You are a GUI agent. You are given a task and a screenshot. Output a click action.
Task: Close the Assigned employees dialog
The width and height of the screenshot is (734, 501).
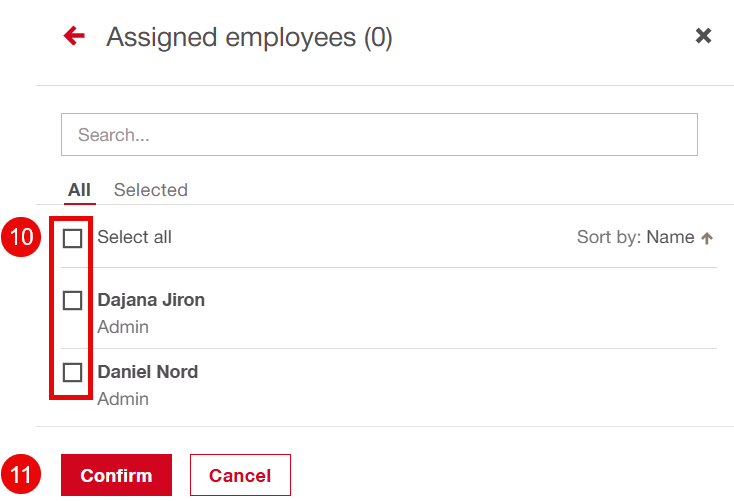703,36
